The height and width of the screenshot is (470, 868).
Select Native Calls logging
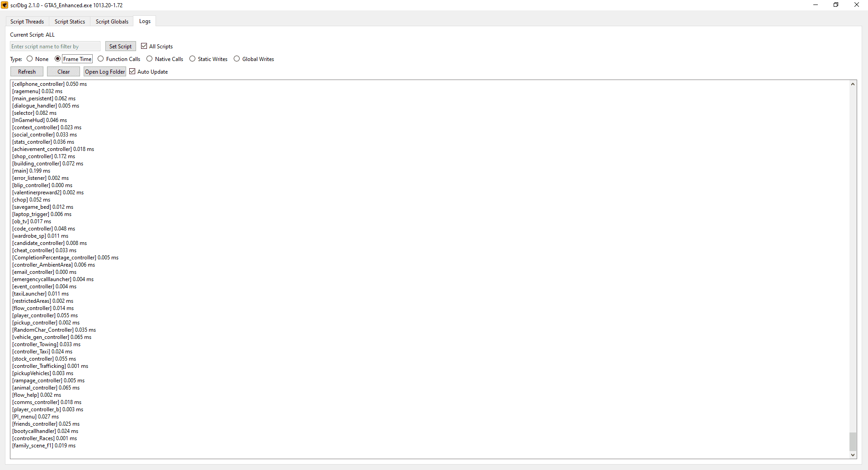coord(149,59)
